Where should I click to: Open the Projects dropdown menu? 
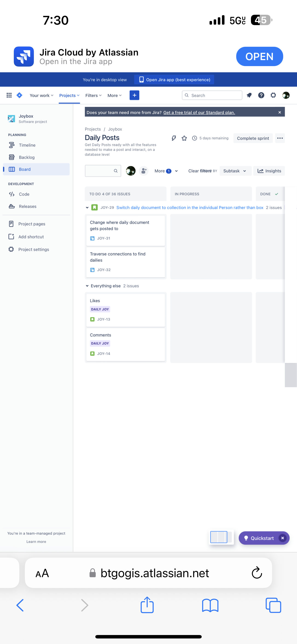69,95
